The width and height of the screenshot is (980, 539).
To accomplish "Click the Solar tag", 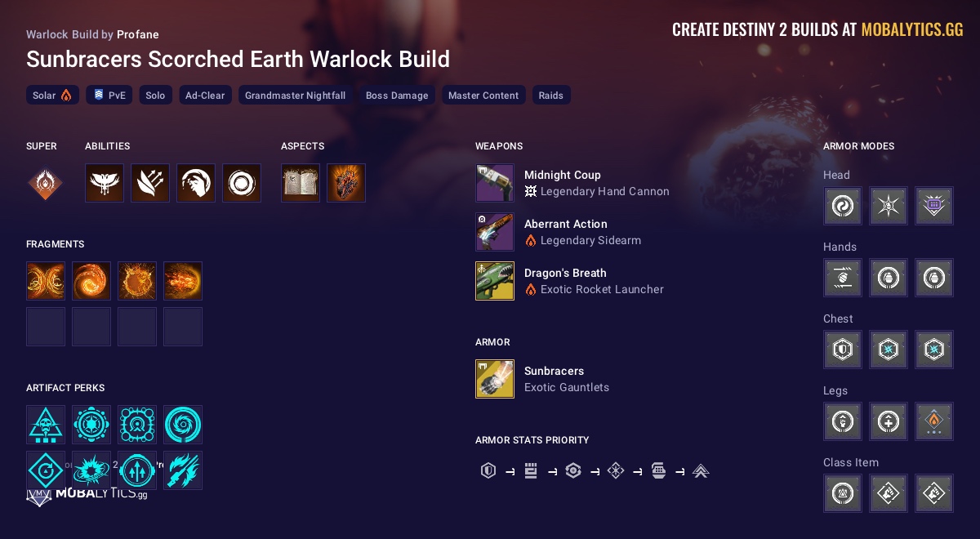I will click(52, 96).
